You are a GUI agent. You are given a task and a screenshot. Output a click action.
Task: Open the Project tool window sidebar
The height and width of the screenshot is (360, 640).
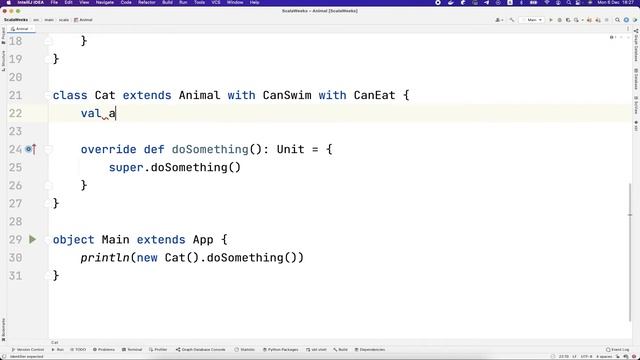pyautogui.click(x=3, y=36)
